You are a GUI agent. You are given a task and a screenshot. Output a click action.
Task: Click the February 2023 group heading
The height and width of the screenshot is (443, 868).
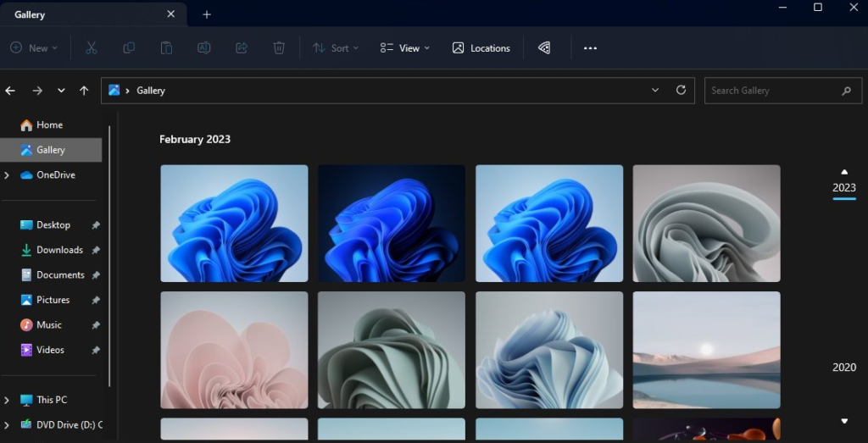195,140
